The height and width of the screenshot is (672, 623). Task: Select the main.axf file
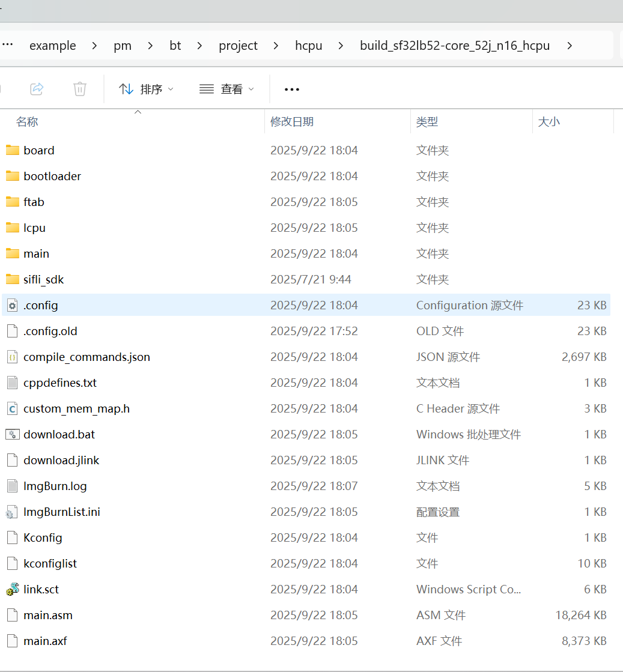coord(45,641)
